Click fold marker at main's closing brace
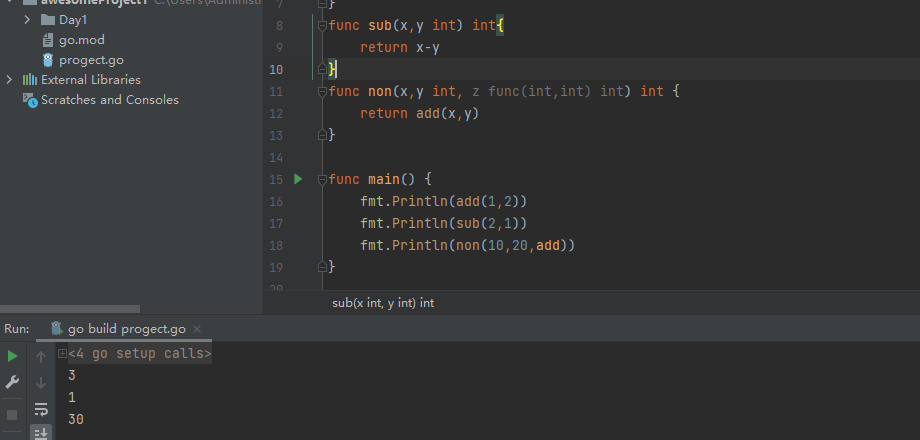 coord(322,267)
